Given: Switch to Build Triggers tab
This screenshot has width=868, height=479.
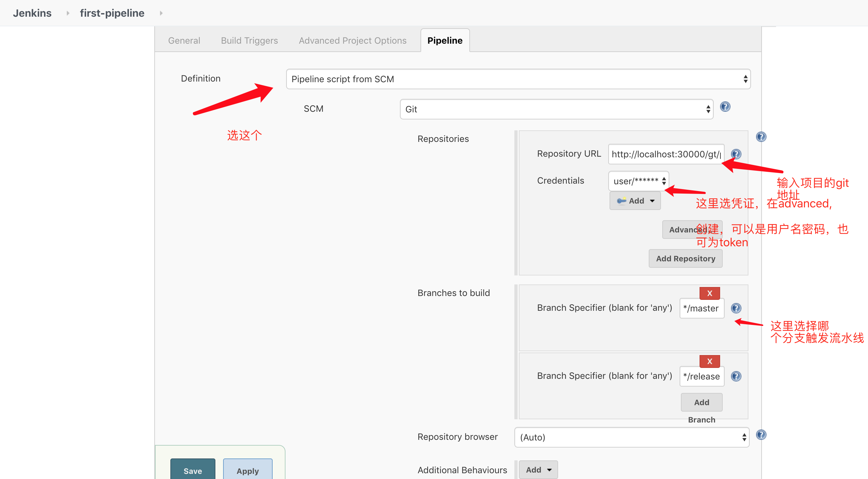Looking at the screenshot, I should click(249, 40).
